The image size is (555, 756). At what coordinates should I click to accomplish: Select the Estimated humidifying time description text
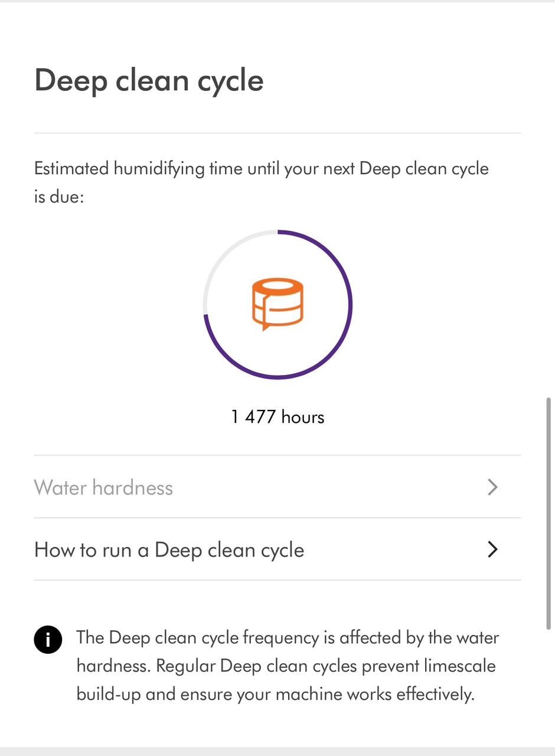[x=262, y=182]
